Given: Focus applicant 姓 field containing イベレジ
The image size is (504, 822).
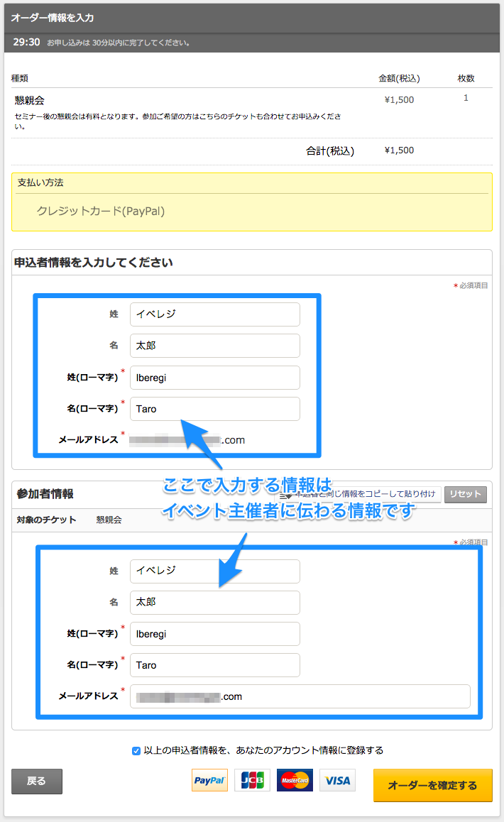Looking at the screenshot, I should click(215, 314).
